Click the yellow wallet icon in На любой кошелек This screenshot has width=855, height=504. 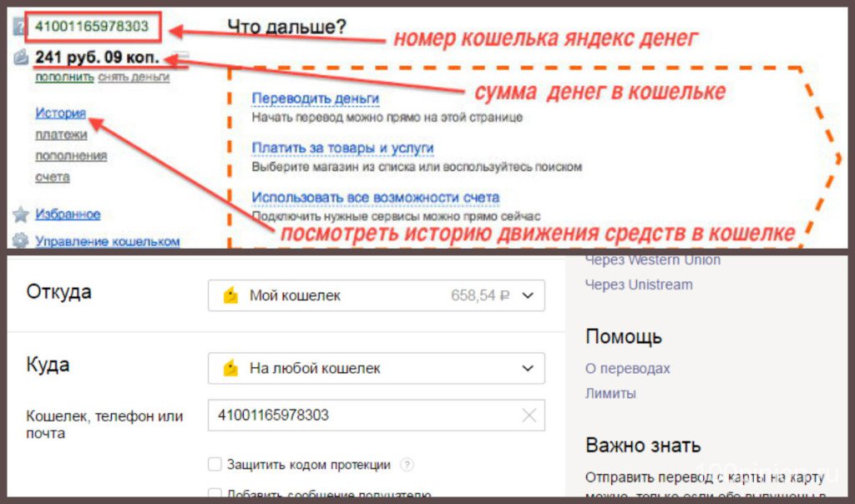point(231,368)
